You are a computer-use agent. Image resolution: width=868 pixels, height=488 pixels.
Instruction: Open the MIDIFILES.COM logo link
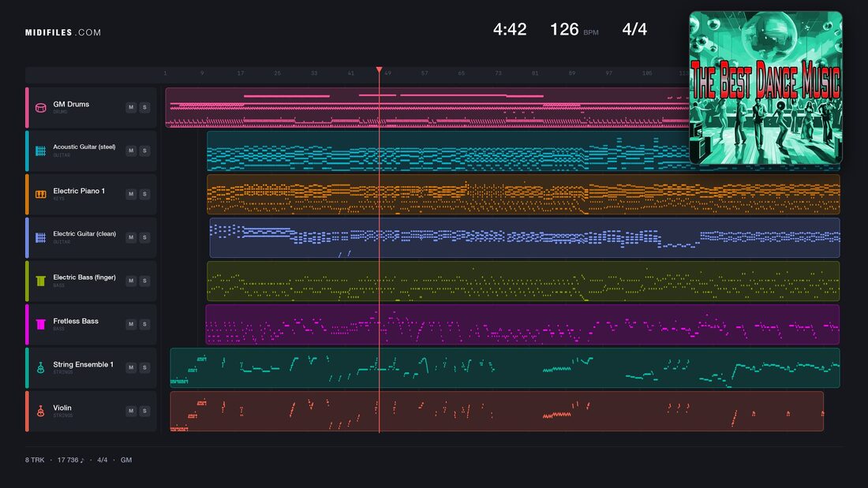[x=63, y=32]
